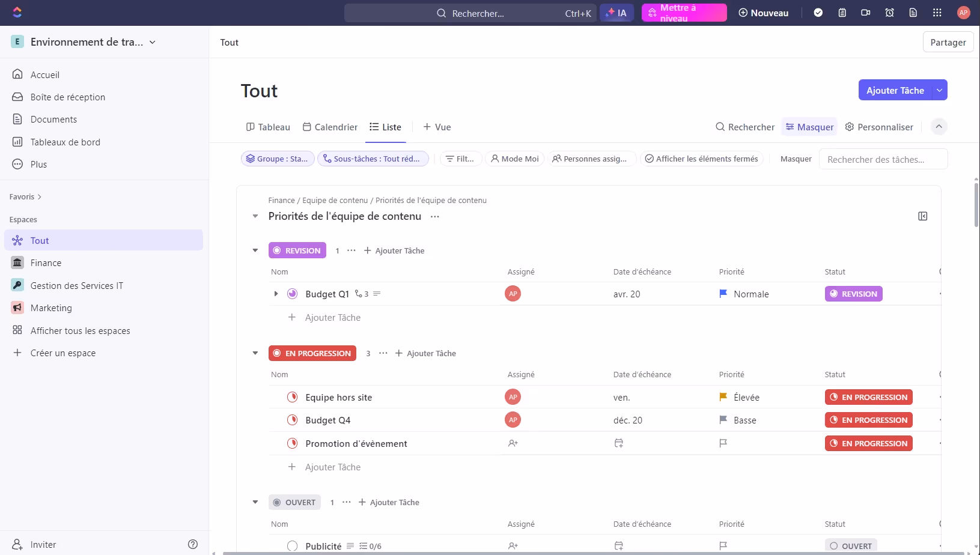Toggle the side panel icon beside list title
980x555 pixels.
click(x=922, y=216)
